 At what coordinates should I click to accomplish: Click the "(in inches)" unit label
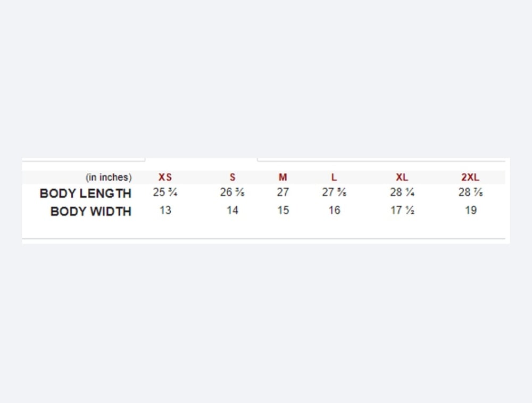[109, 178]
